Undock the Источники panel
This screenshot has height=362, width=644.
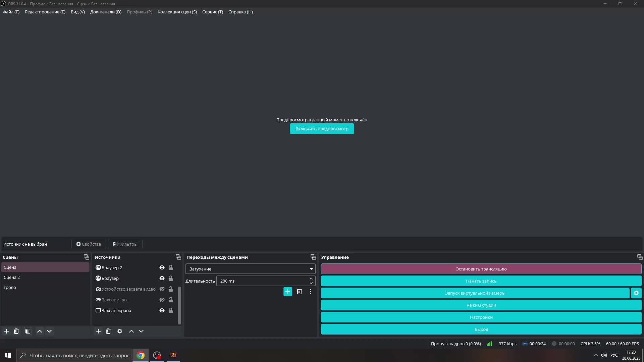pos(178,257)
